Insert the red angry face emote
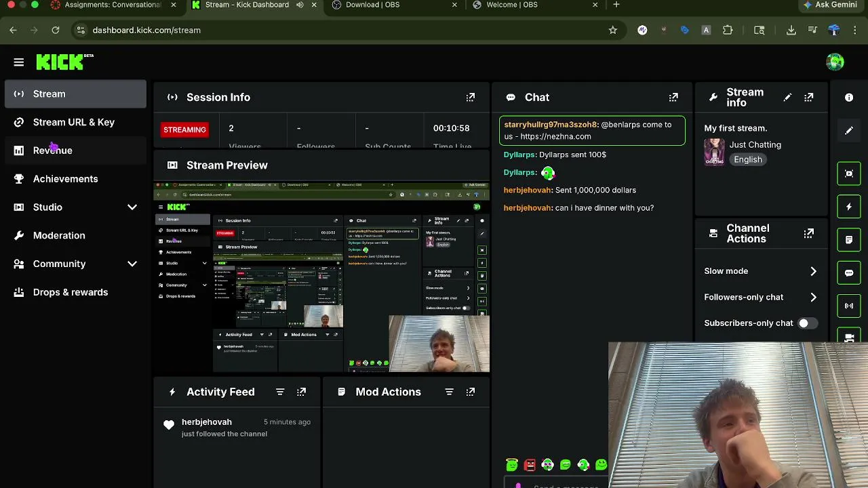 [530, 465]
